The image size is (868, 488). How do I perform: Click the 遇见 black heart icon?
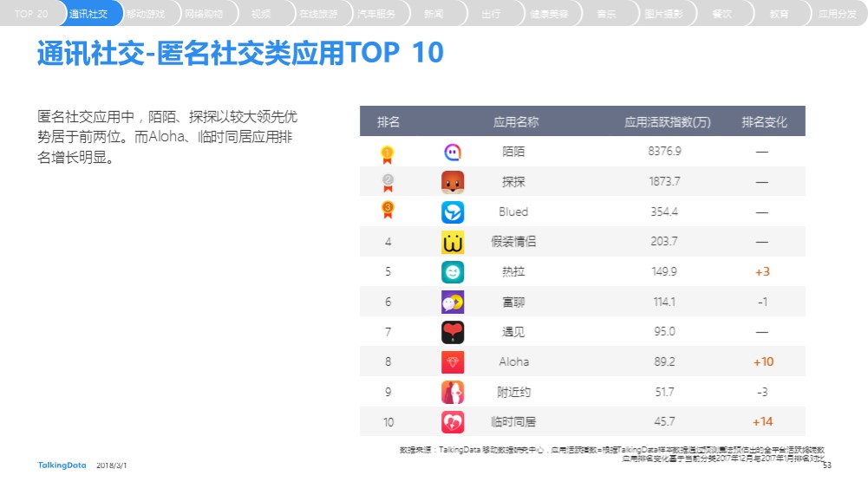coord(453,332)
